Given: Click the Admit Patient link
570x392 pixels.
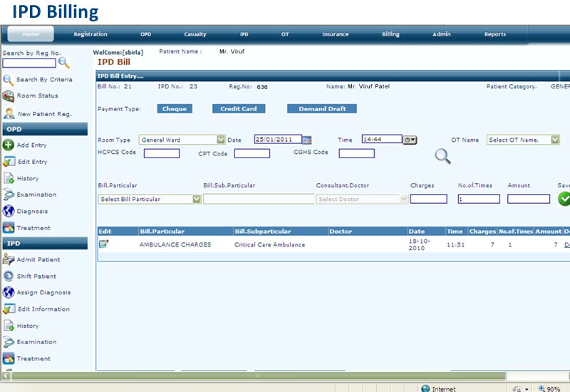Looking at the screenshot, I should click(38, 259).
